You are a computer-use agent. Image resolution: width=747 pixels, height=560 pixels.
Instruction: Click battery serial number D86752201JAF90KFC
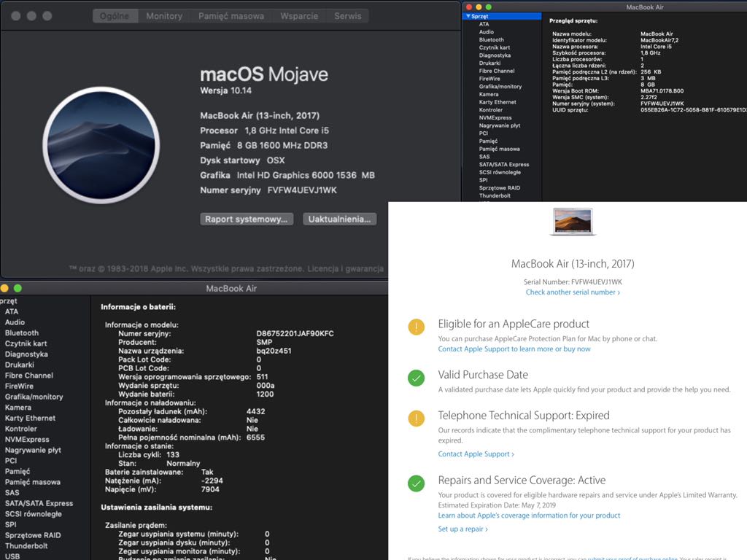tap(295, 334)
